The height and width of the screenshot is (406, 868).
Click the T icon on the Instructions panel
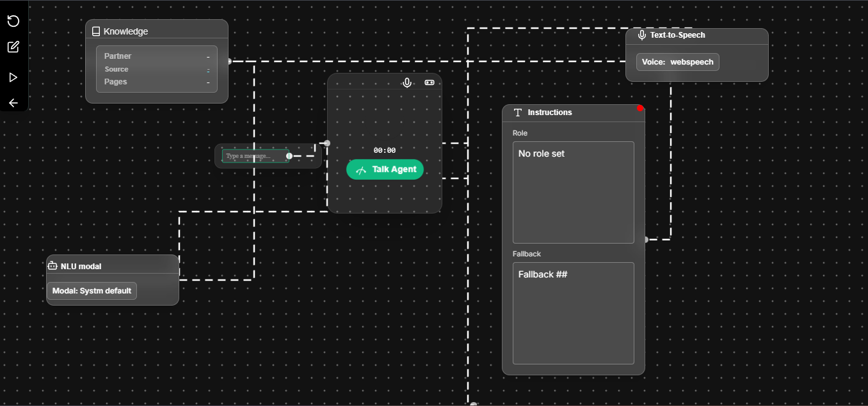[x=517, y=112]
